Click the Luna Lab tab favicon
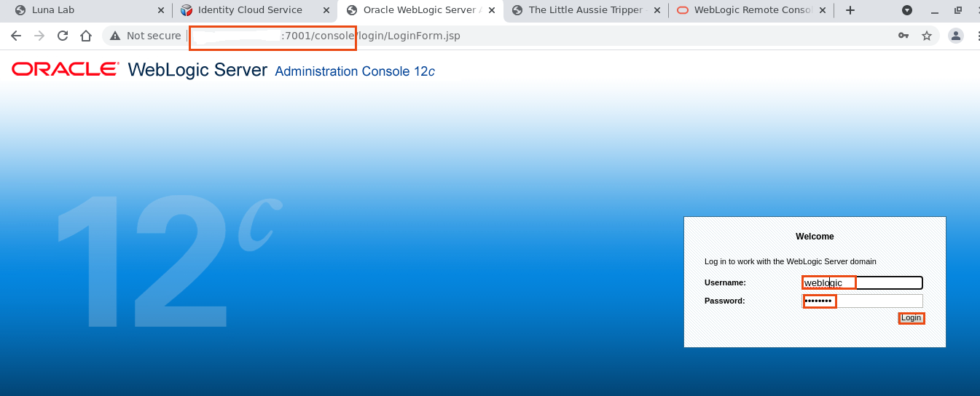This screenshot has height=396, width=980. [x=20, y=10]
